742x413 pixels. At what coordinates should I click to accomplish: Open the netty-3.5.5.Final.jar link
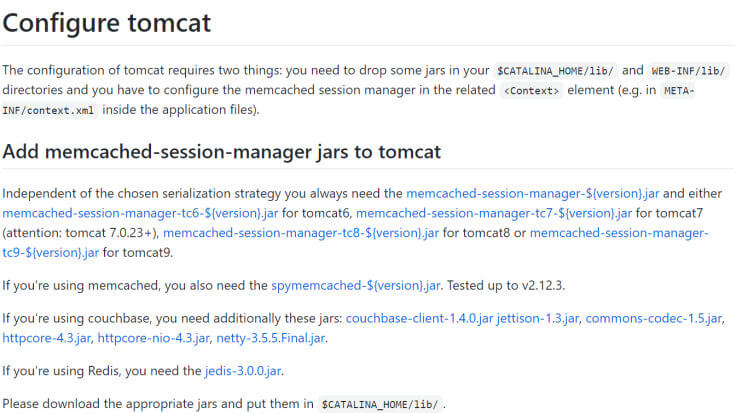[271, 338]
